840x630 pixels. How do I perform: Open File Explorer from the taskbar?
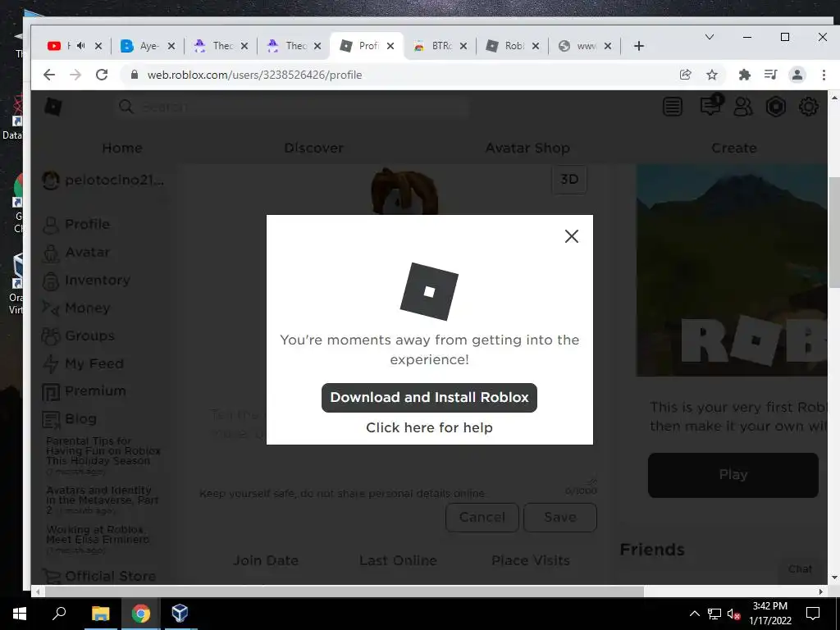coord(100,614)
